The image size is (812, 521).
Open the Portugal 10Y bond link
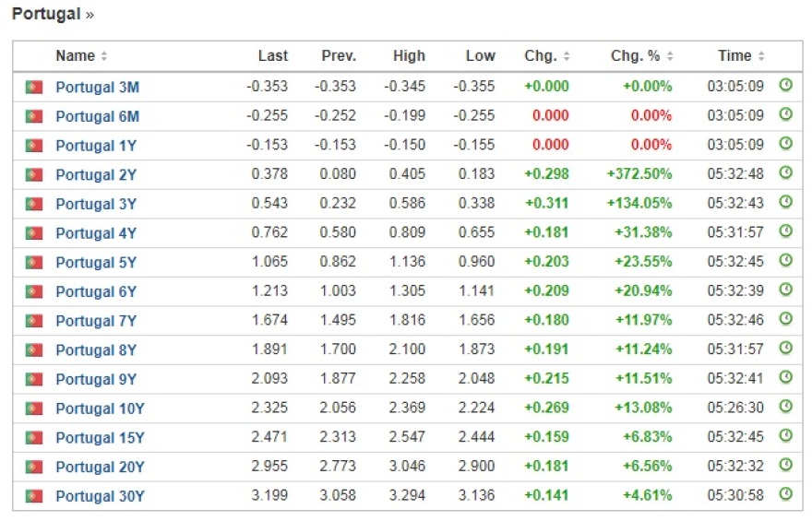coord(100,409)
